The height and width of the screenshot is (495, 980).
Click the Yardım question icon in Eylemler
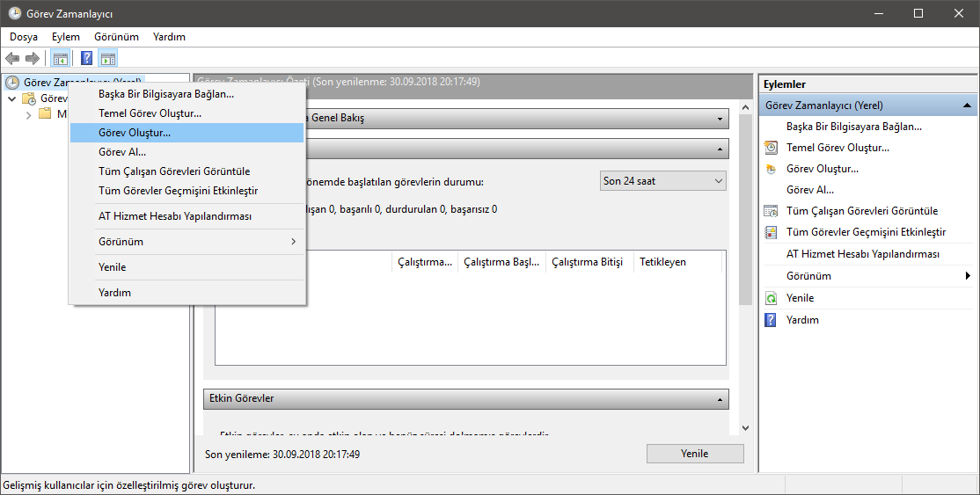pos(772,320)
